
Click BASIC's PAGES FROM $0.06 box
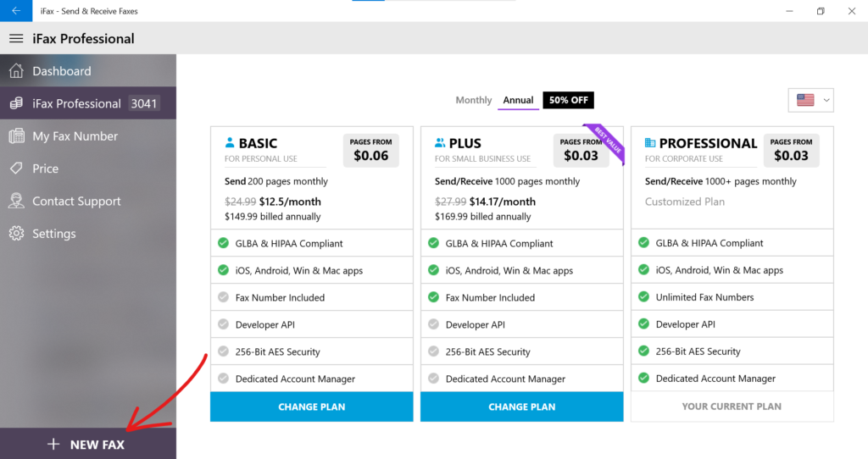coord(371,151)
